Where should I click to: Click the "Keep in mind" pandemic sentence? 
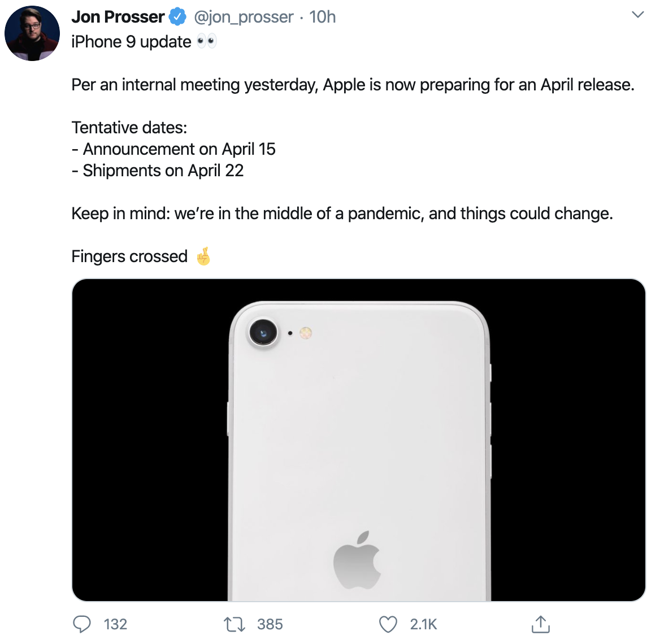point(342,214)
